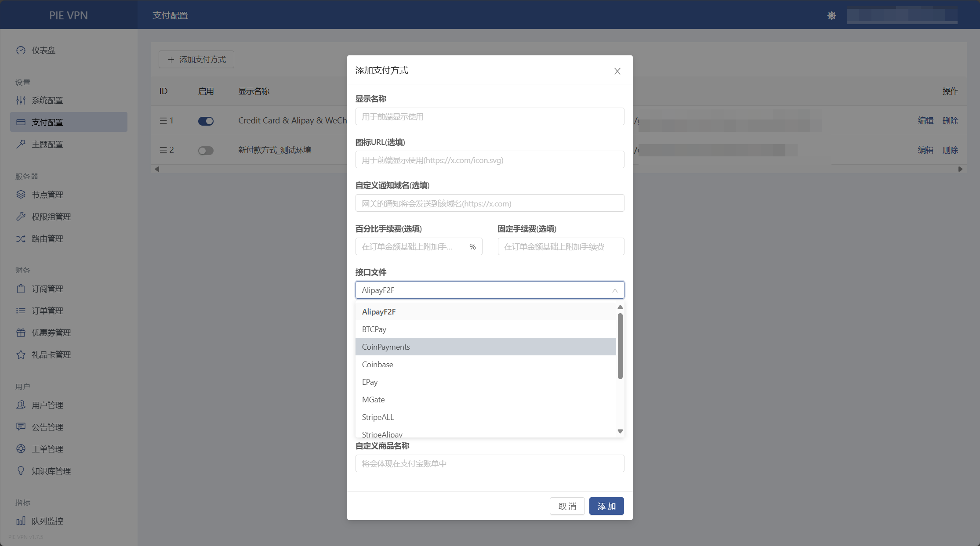Click the 系统配置 sliders icon

(21, 101)
